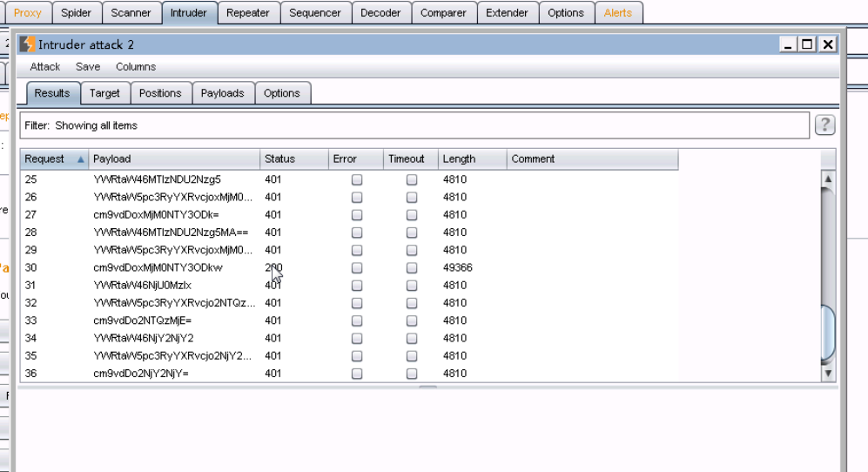Open the Save menu
This screenshot has height=472, width=868.
point(87,66)
